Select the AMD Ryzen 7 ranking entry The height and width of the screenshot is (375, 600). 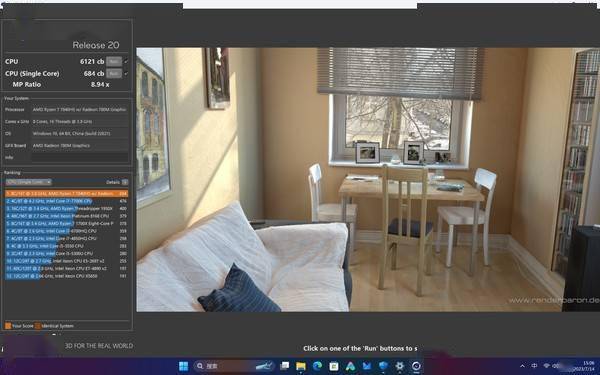coord(67,194)
